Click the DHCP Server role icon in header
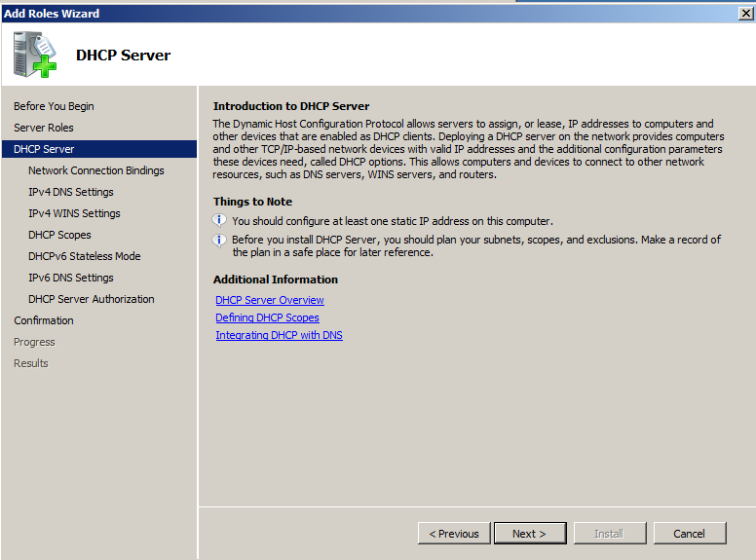This screenshot has height=560, width=756. (35, 55)
